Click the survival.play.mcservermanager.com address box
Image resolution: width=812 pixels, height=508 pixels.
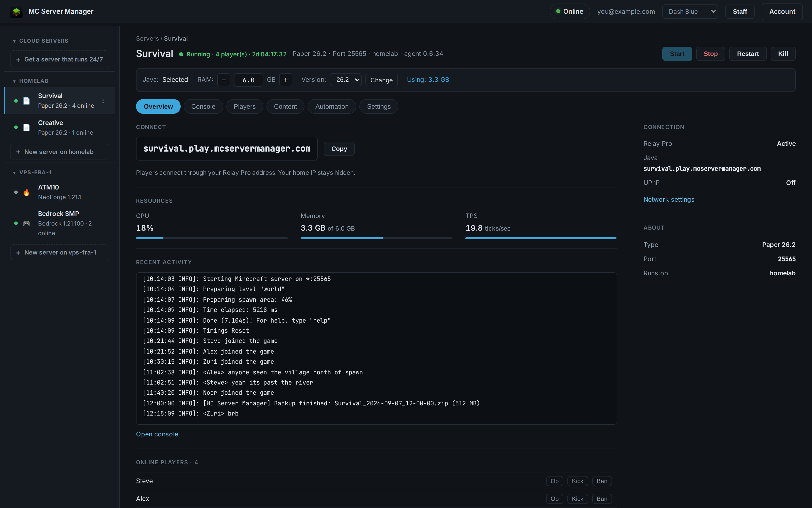coord(227,149)
